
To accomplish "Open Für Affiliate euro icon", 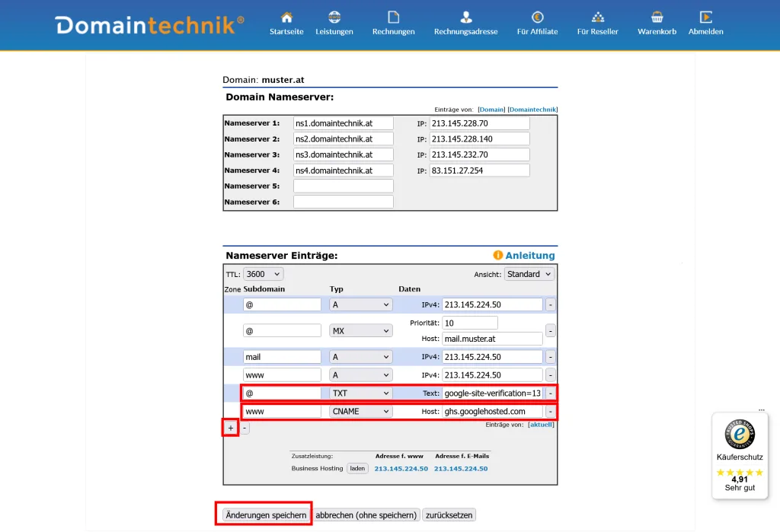I will [x=537, y=18].
